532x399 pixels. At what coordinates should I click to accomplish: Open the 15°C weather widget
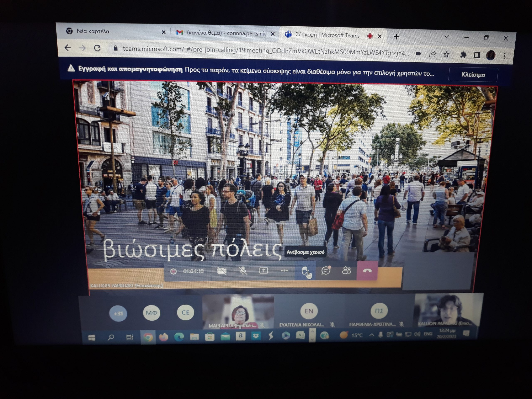click(x=351, y=335)
